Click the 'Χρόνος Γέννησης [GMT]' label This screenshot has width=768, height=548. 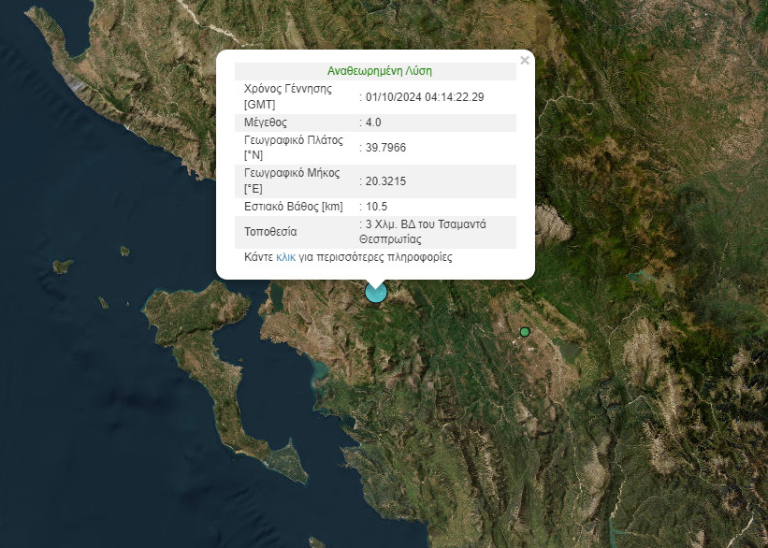tap(287, 97)
